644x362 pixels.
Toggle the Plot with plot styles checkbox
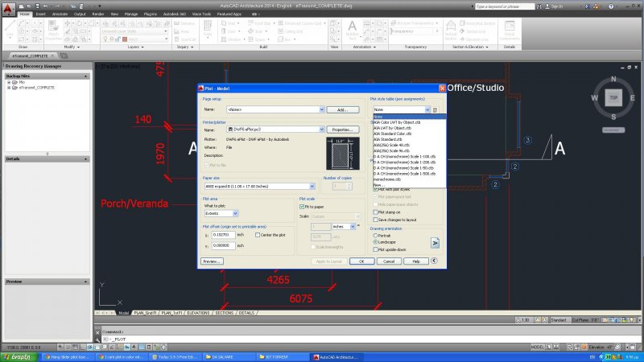pyautogui.click(x=375, y=189)
